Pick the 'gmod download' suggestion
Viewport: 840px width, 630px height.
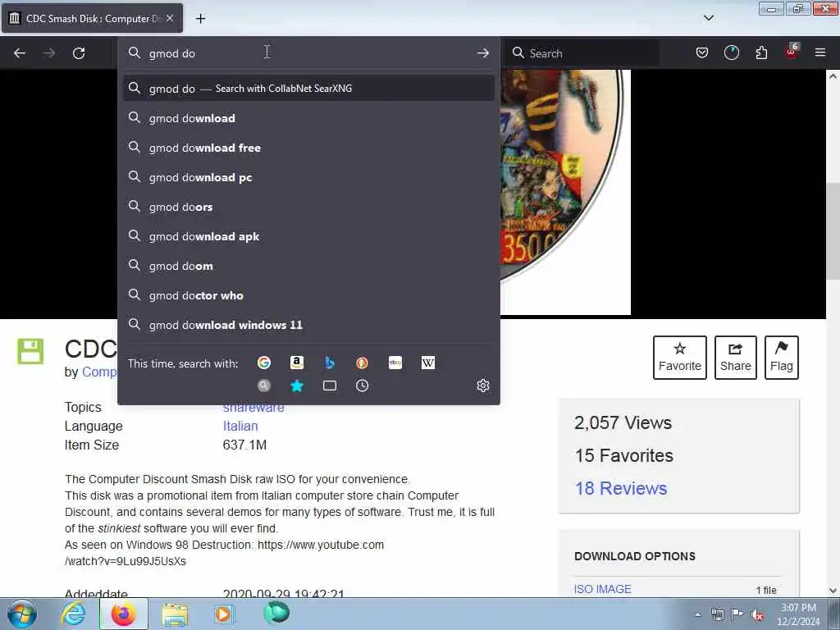pos(308,118)
